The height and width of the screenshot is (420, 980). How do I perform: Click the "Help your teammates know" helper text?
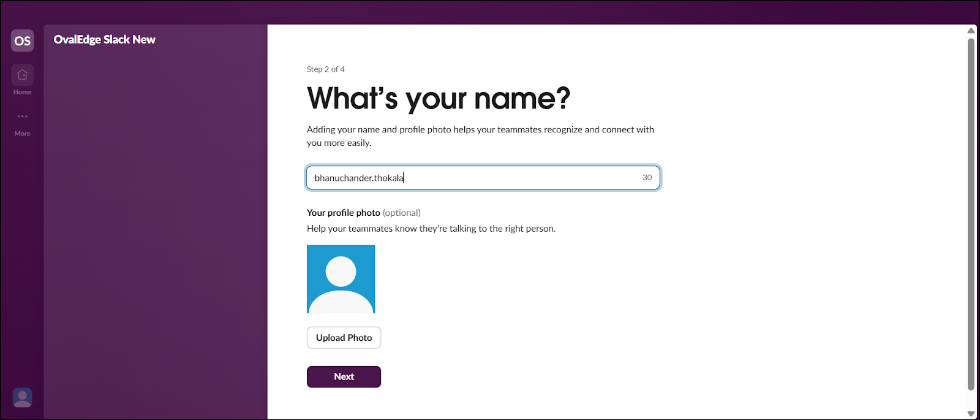431,229
